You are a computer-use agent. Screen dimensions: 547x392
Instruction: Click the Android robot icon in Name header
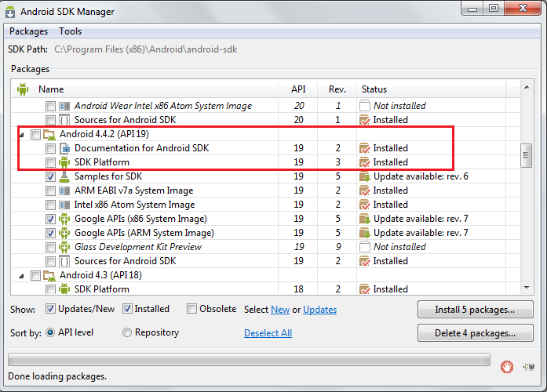[x=23, y=89]
